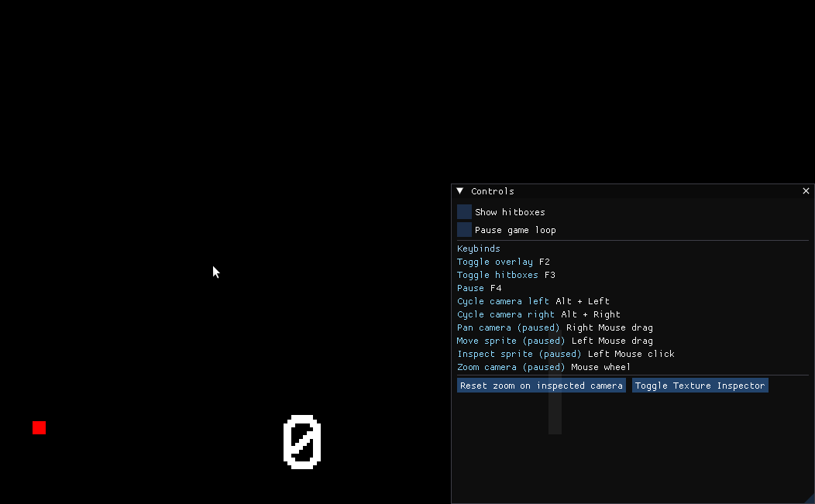The height and width of the screenshot is (504, 815).
Task: Click Toggle Texture Inspector button
Action: pyautogui.click(x=700, y=386)
